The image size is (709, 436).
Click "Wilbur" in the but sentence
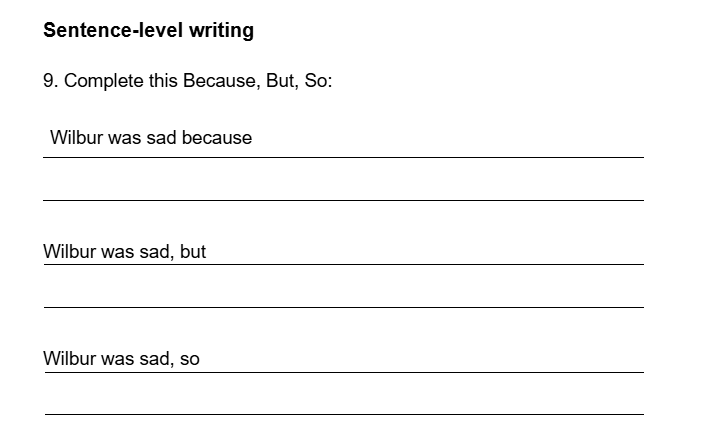pos(68,252)
